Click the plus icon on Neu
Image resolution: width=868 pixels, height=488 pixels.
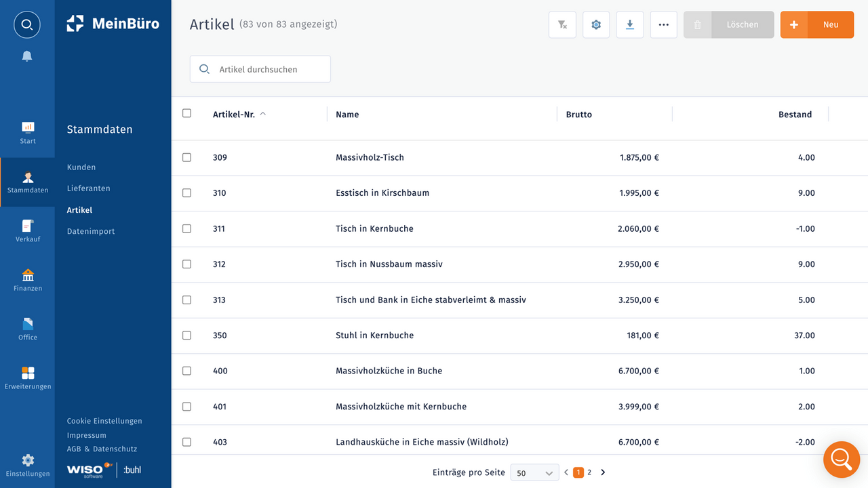point(794,24)
